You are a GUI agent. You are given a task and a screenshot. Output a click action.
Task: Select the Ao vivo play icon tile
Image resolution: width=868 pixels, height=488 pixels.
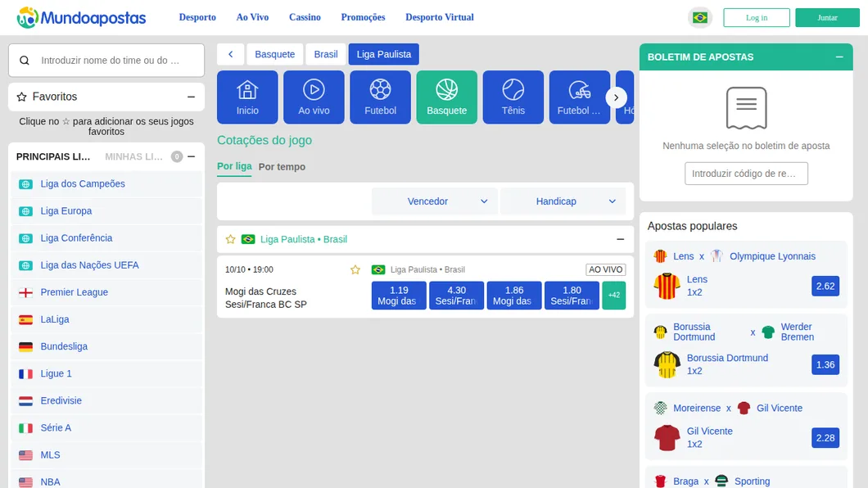[314, 97]
